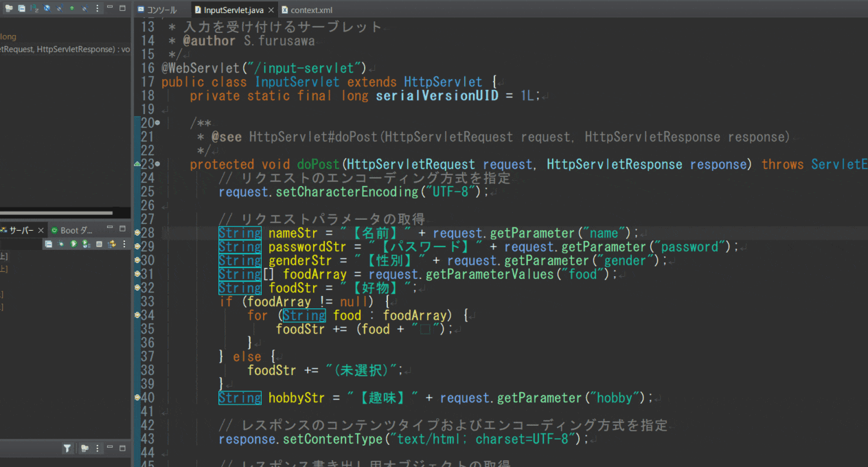868x467 pixels.
Task: Open the サーバー view kebab menu
Action: pos(124,244)
